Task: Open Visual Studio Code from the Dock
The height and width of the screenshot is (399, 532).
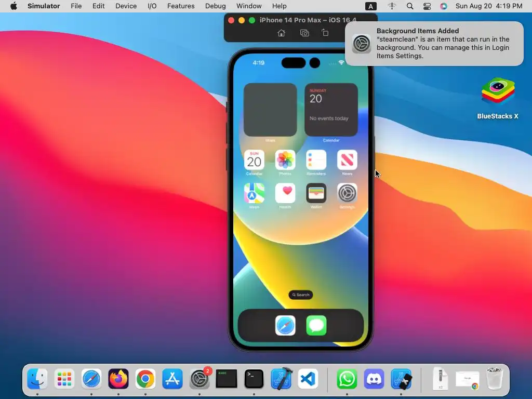Action: [308, 379]
